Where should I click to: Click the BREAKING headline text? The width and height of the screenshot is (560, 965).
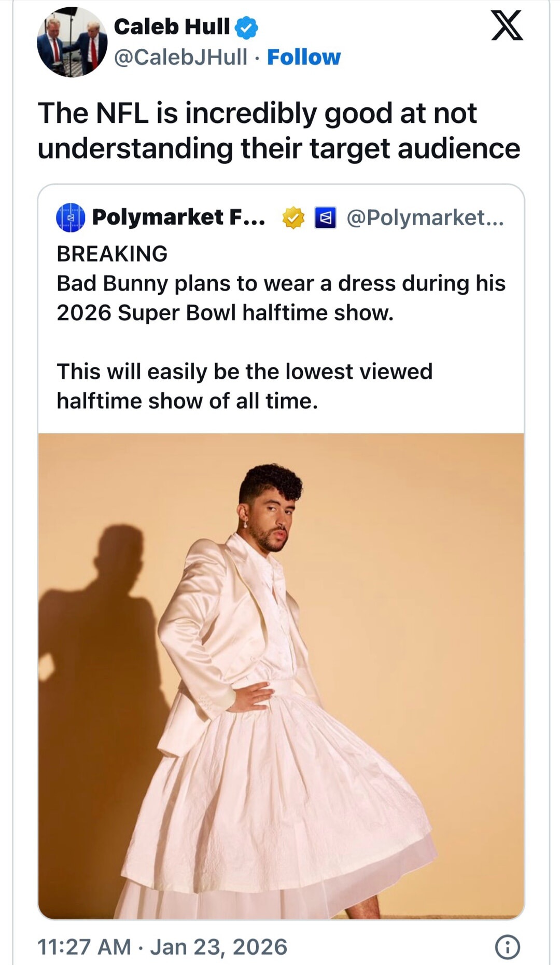112,254
